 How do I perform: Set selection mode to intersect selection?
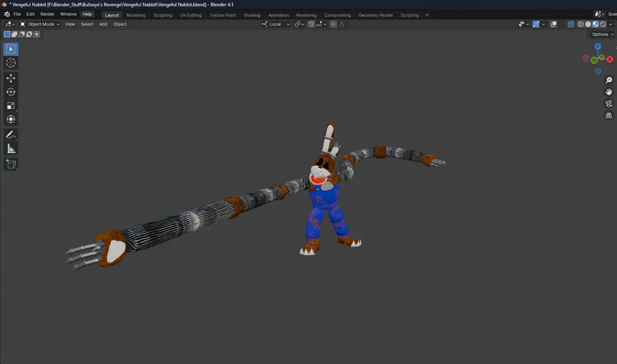coord(36,34)
